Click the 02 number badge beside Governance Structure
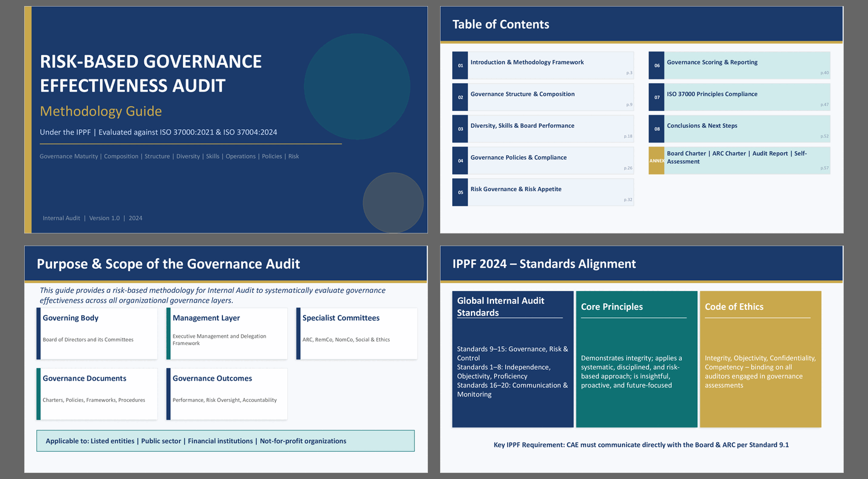Viewport: 868px width, 479px height. point(460,97)
